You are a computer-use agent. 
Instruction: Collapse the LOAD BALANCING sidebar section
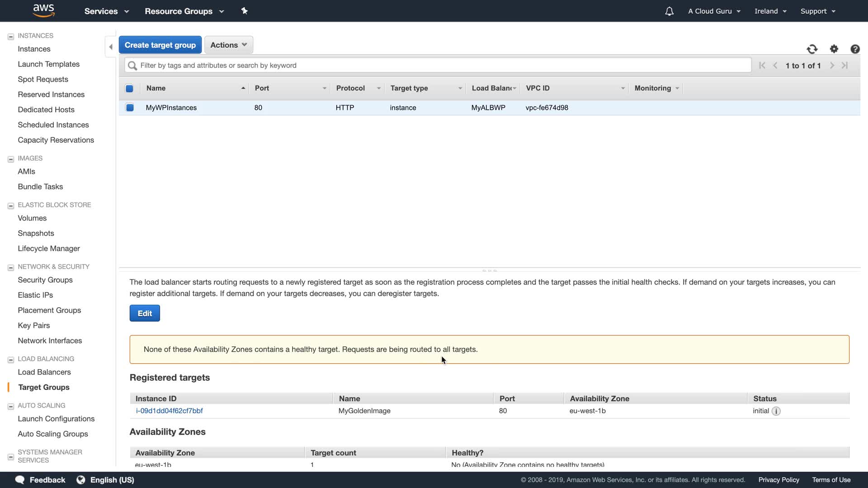click(11, 360)
